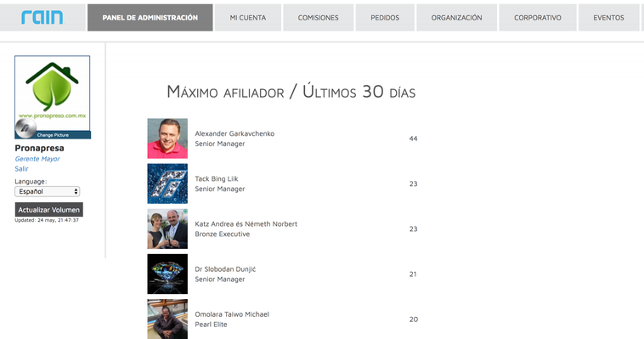The width and height of the screenshot is (644, 339).
Task: Open Pedidos tab
Action: (385, 18)
